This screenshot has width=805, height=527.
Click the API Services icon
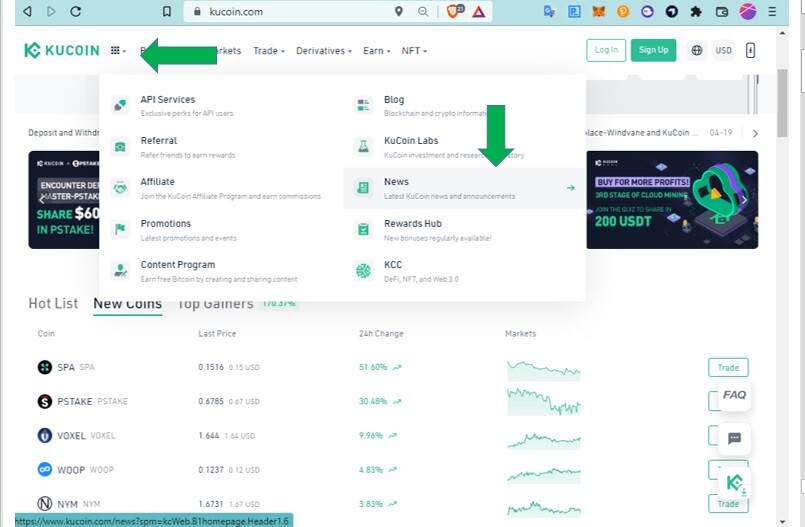(120, 105)
